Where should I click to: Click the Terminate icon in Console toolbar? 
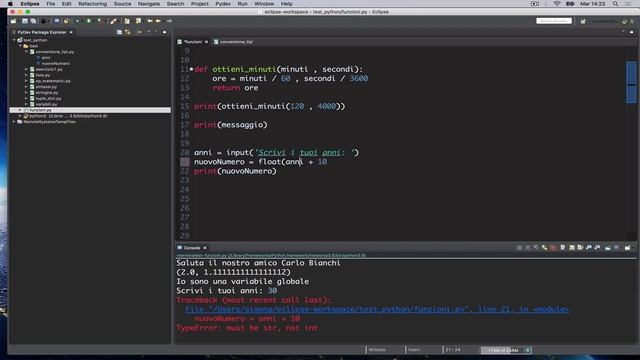(519, 247)
